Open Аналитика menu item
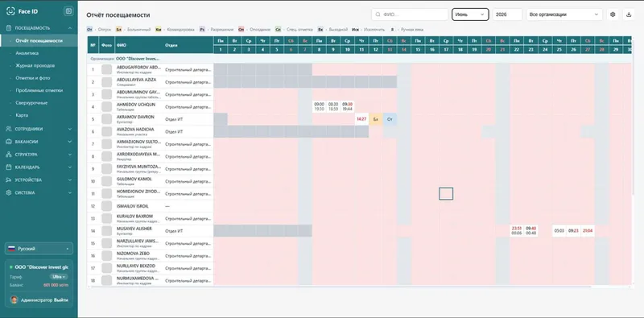Image resolution: width=644 pixels, height=318 pixels. (x=27, y=53)
